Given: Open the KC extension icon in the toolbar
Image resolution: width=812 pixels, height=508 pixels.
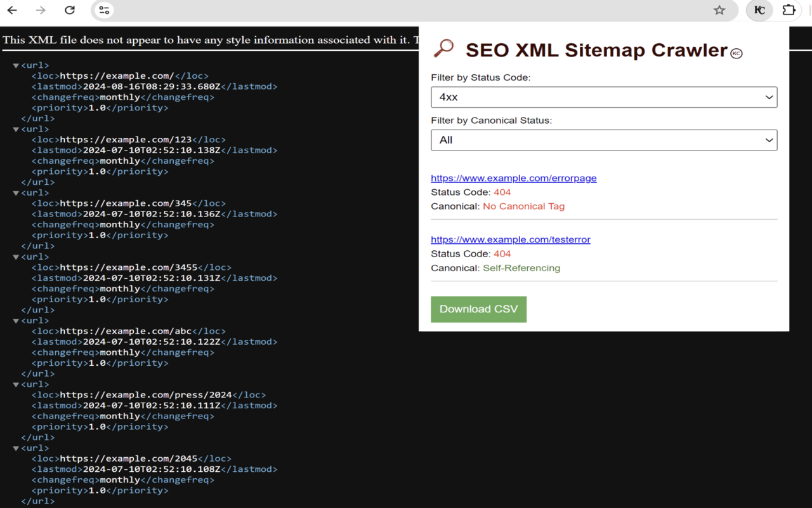Looking at the screenshot, I should [759, 10].
